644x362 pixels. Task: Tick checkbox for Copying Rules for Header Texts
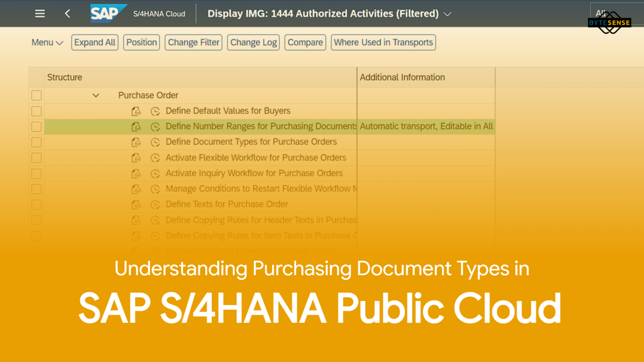coord(36,220)
